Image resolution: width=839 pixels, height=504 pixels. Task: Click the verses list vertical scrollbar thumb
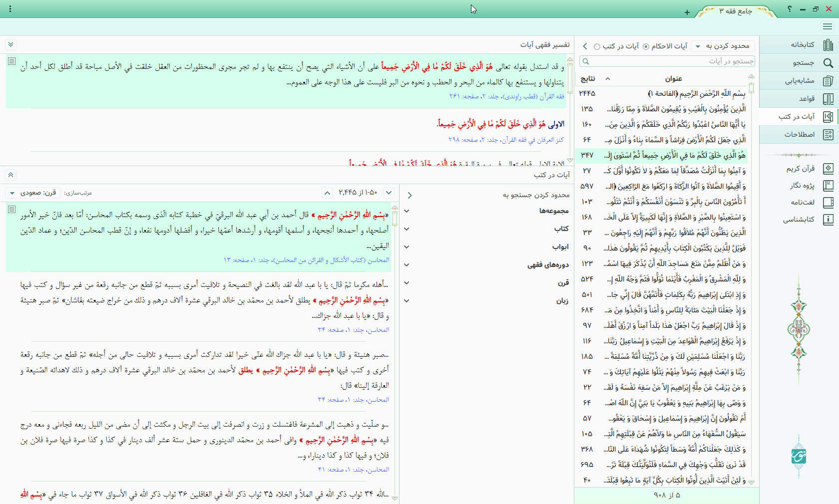coord(751,88)
